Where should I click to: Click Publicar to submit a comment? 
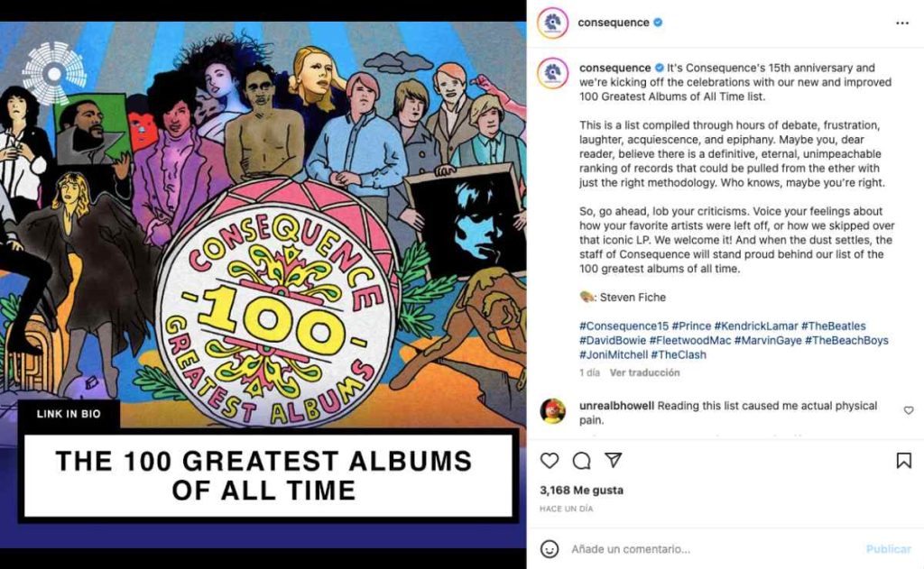coord(887,548)
